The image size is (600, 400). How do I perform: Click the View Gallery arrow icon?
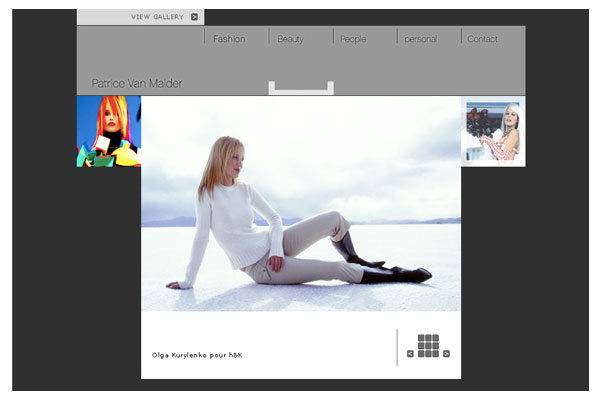click(195, 17)
